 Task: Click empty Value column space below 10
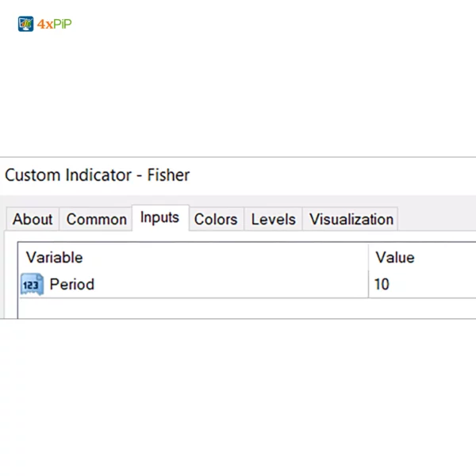click(x=420, y=308)
